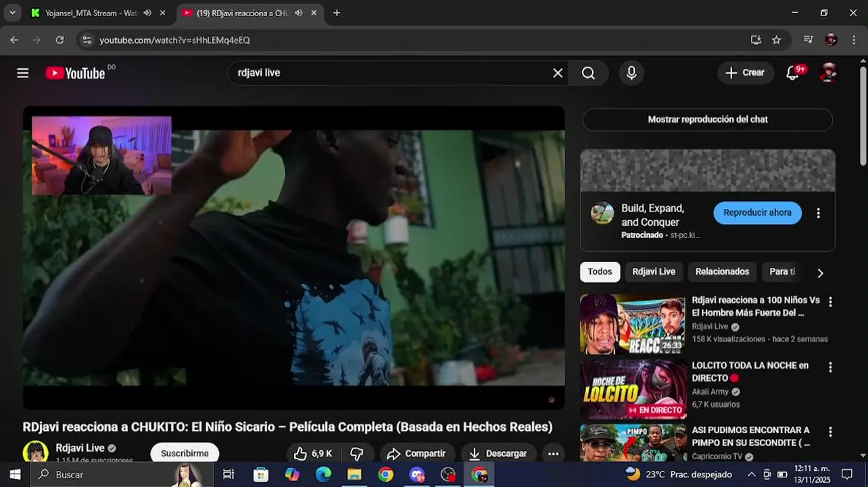Open File Explorer from taskbar
Screen dimensions: 868x487
click(x=354, y=475)
